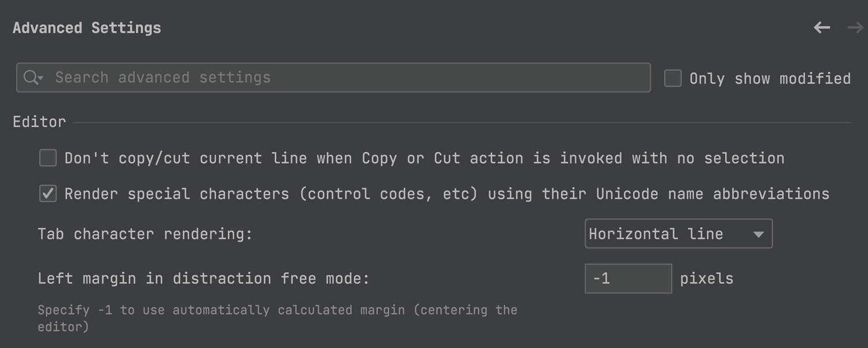Click the "Tab character rendering:" label

tap(145, 235)
